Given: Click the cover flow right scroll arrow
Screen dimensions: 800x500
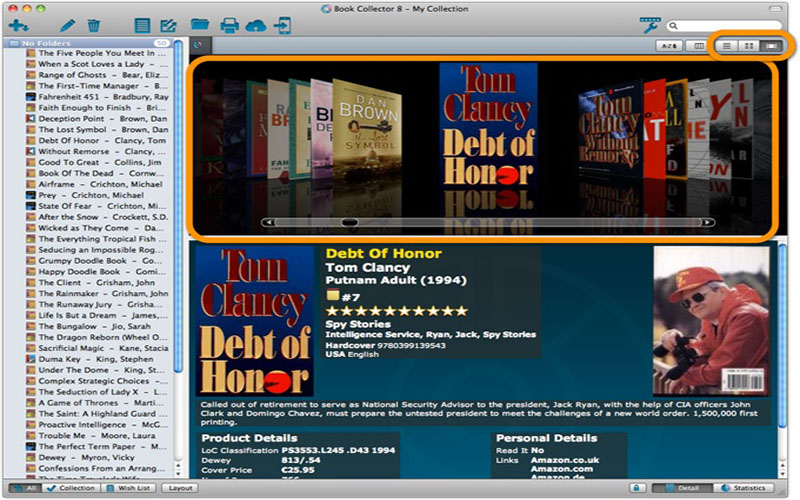Looking at the screenshot, I should (708, 222).
